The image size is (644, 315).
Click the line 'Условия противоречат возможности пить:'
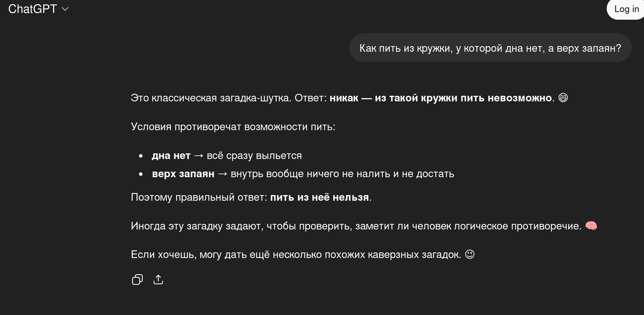[233, 127]
